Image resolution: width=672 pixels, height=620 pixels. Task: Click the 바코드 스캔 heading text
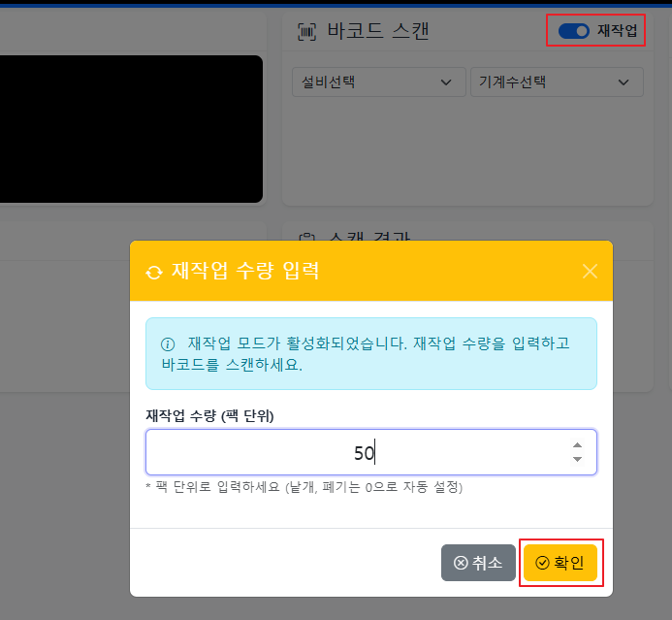pos(378,31)
